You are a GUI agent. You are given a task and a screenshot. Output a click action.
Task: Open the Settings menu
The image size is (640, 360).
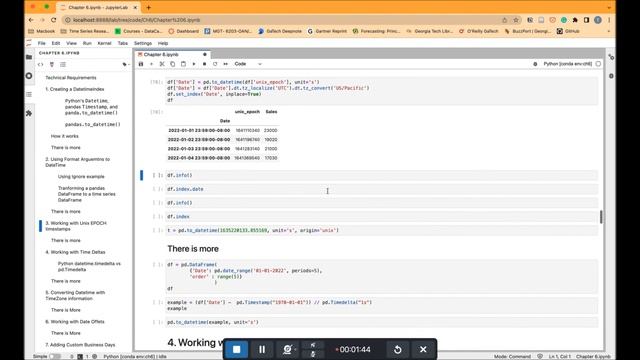(143, 43)
